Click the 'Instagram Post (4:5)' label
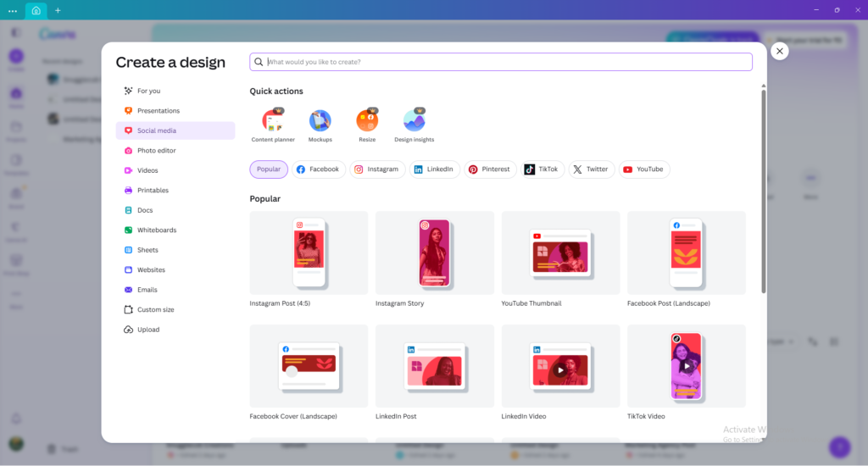The image size is (868, 466). tap(280, 303)
